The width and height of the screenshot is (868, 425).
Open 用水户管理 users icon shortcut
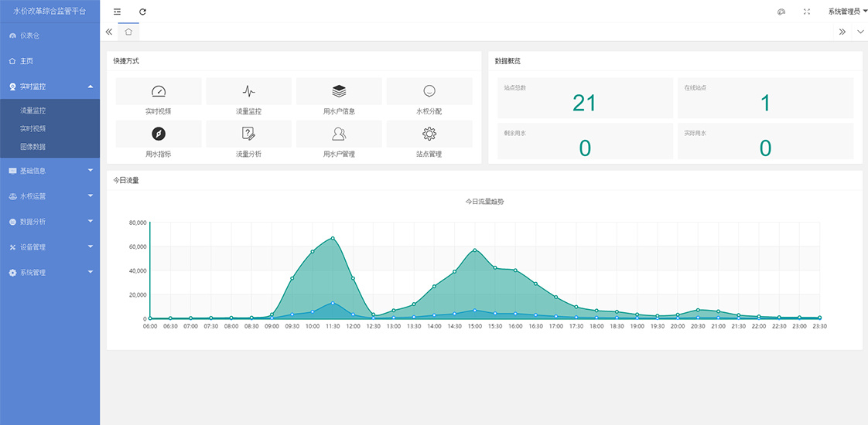(339, 134)
